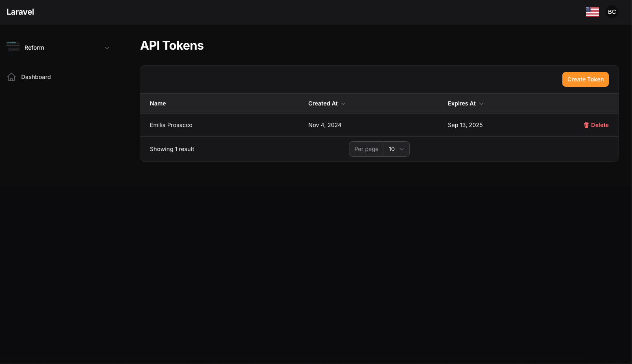Sort by Created At column
The height and width of the screenshot is (364, 632).
(x=327, y=103)
